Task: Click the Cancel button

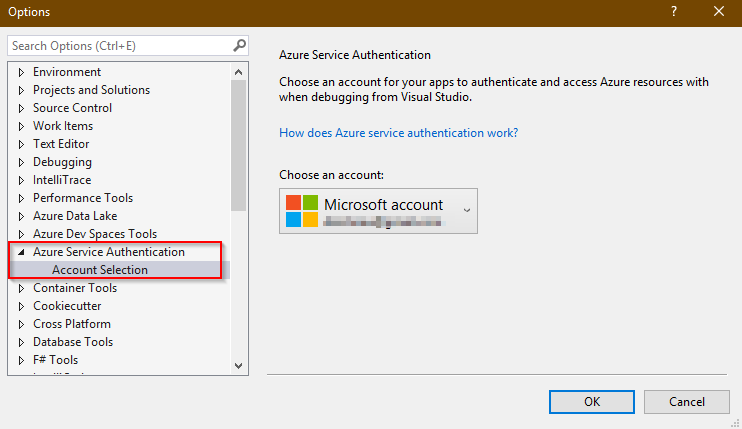Action: 687,402
